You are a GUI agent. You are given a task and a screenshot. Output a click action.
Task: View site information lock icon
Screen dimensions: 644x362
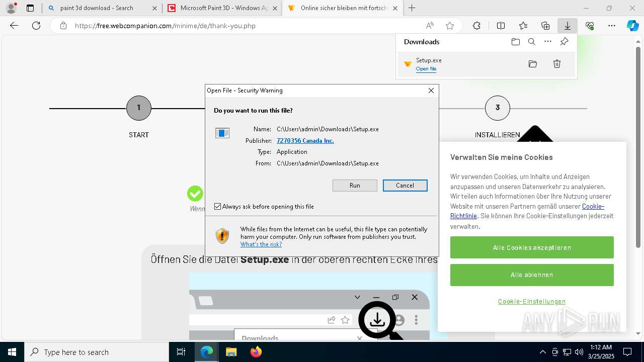pyautogui.click(x=63, y=26)
